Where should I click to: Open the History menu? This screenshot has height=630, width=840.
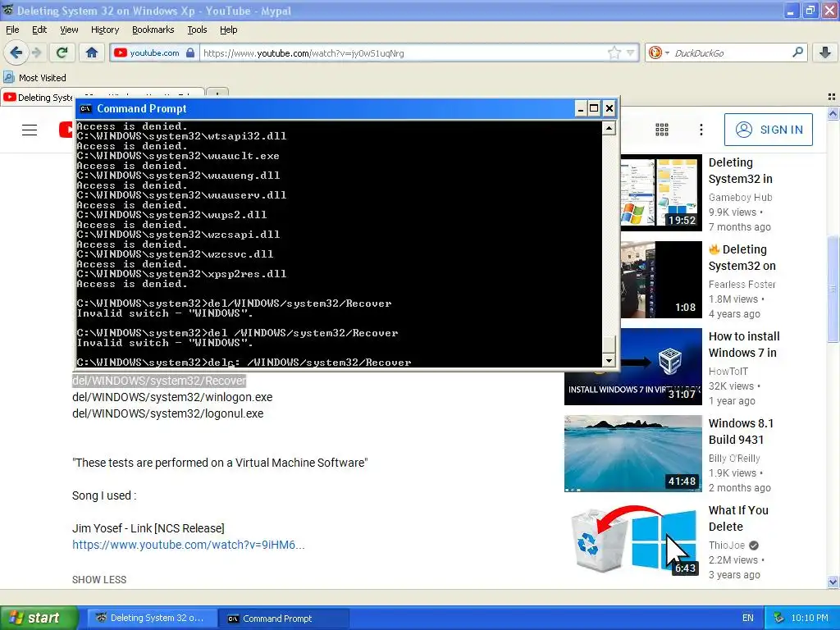pos(105,30)
